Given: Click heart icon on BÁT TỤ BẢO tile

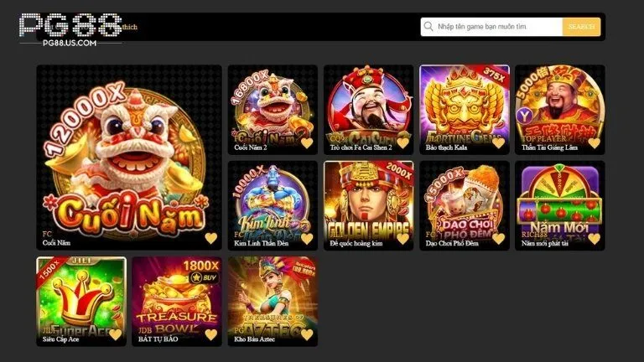Looking at the screenshot, I should coord(211,334).
